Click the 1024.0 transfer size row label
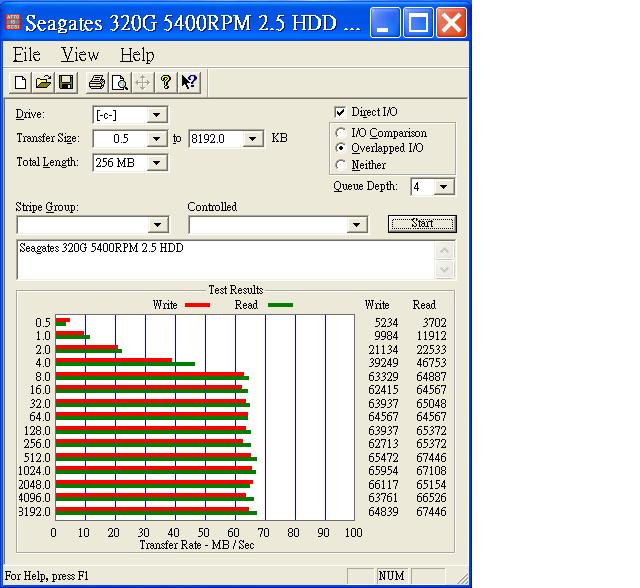Screen dimensions: 640x588 tap(34, 471)
